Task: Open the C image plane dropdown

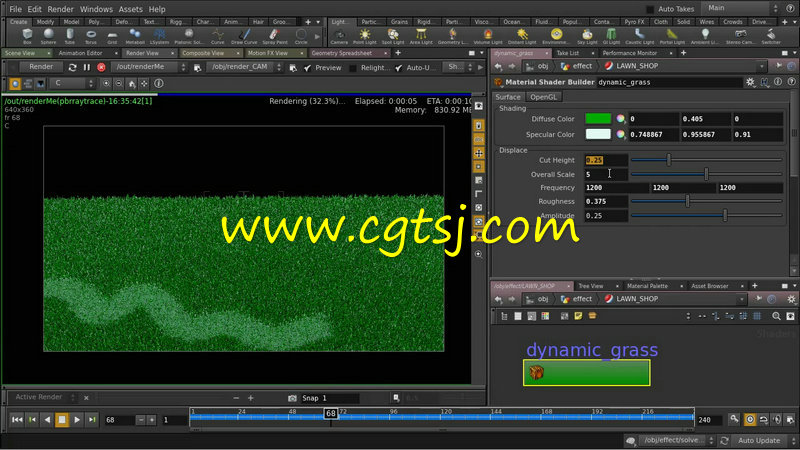Action: pyautogui.click(x=71, y=83)
